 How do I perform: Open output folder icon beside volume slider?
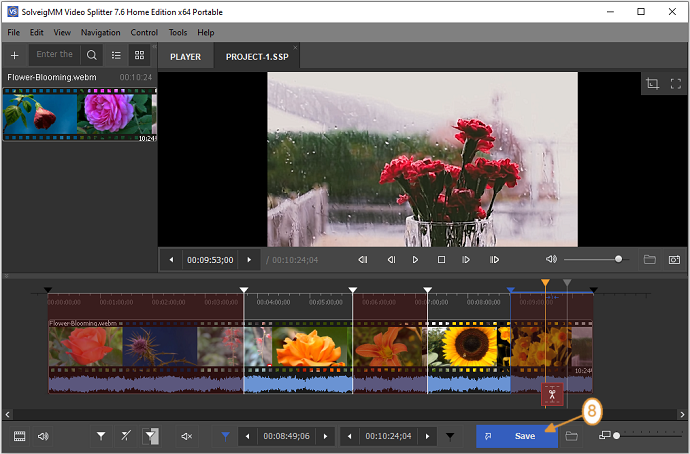click(650, 260)
